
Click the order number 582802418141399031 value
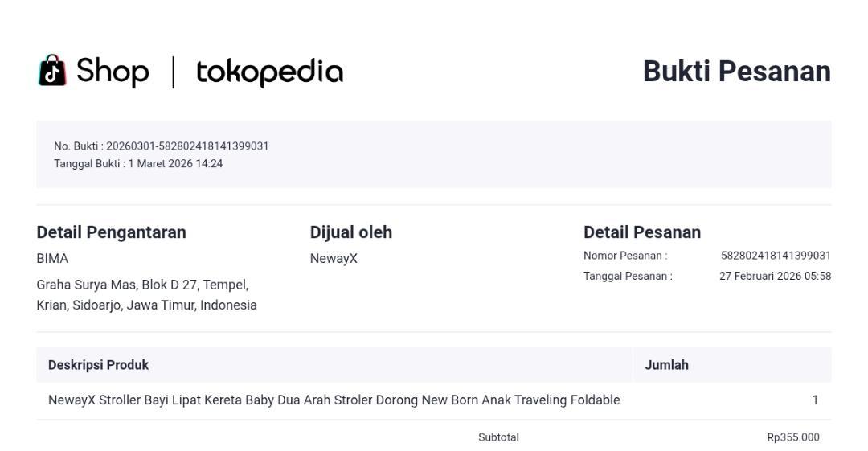point(776,256)
